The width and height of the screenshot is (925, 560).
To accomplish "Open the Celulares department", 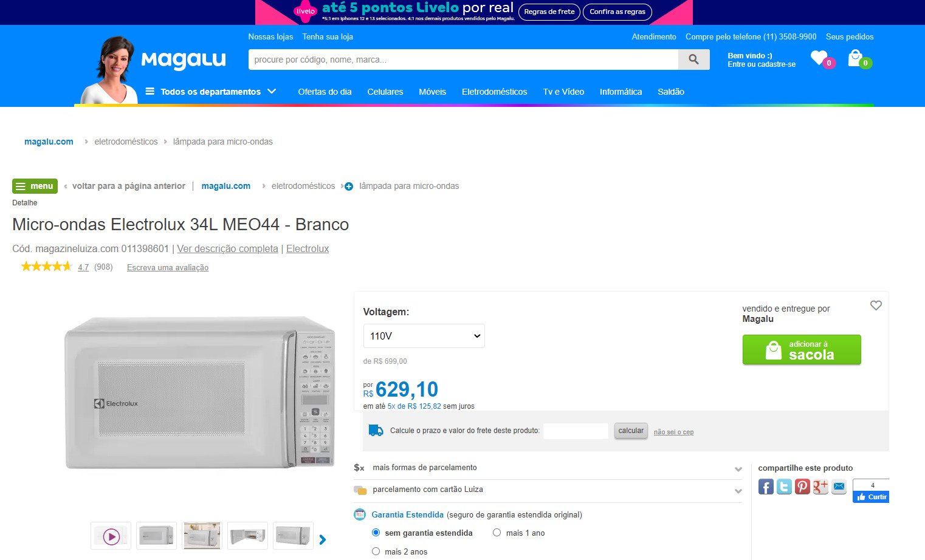I will 385,92.
